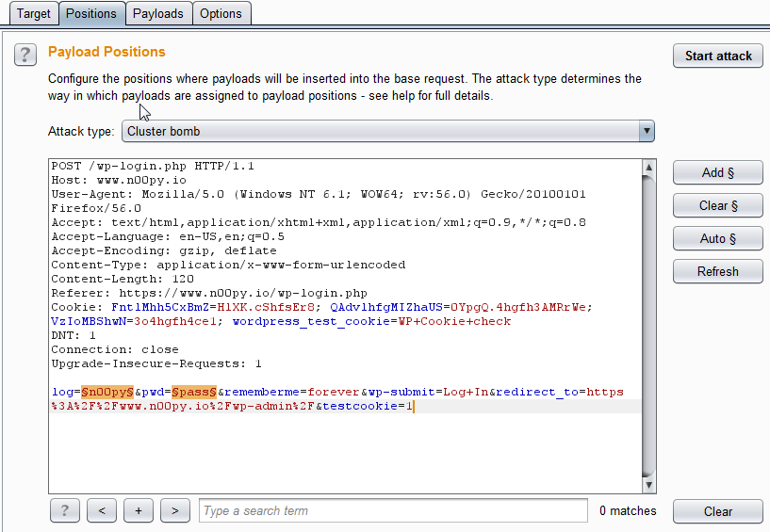This screenshot has width=770, height=532.
Task: Click the Upgrade-Insecure-Requests header
Action: pos(156,363)
